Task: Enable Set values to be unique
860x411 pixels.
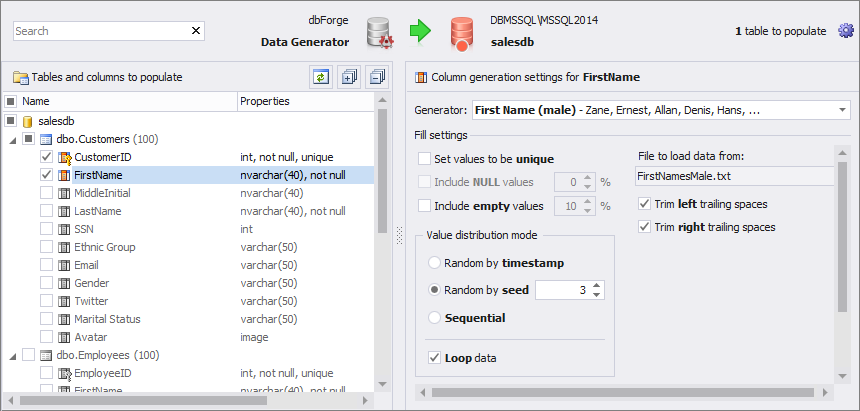Action: (424, 159)
